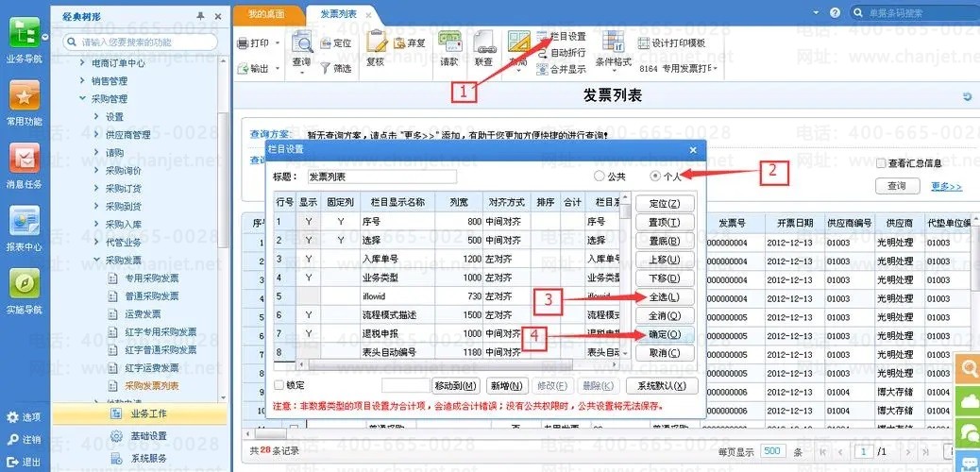Click the 移动到(M) button
980x472 pixels.
456,386
